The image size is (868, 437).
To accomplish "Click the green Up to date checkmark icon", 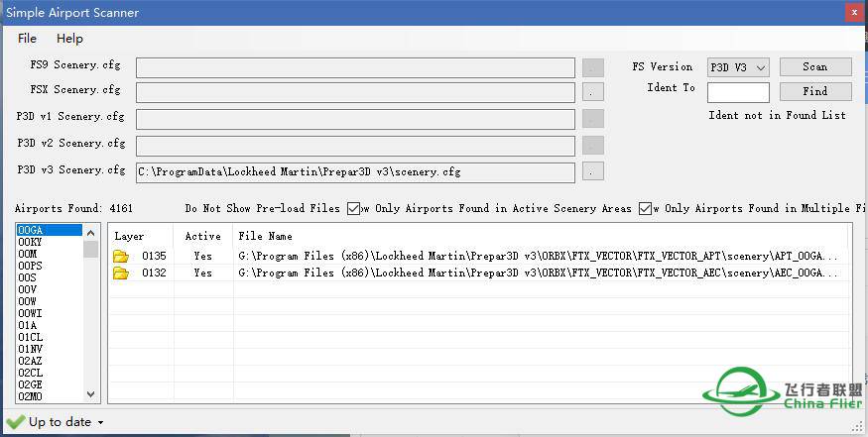I will pyautogui.click(x=16, y=422).
